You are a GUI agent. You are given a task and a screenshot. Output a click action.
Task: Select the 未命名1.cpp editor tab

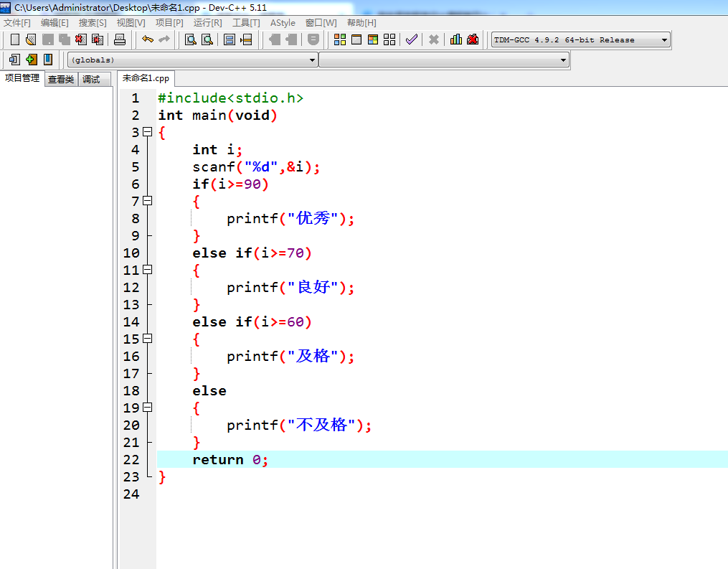(146, 78)
